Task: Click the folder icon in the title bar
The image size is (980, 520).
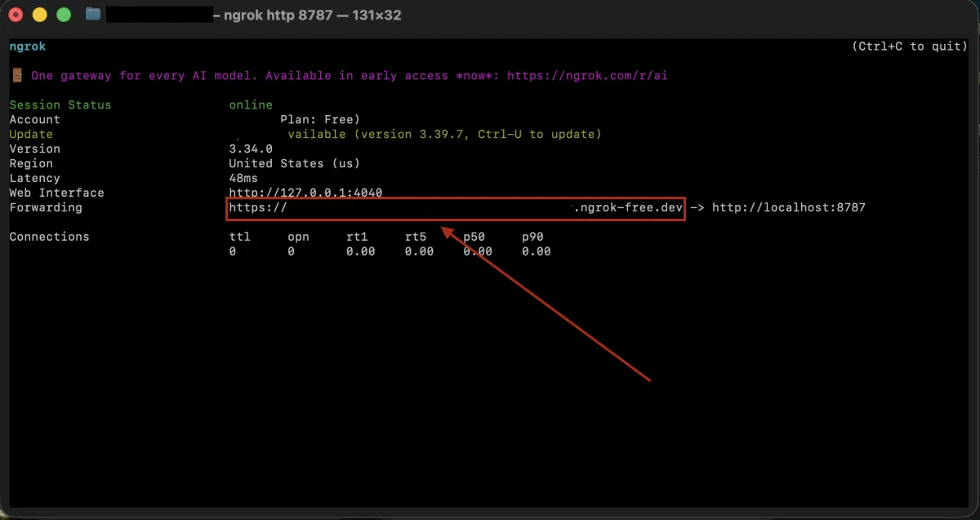Action: [x=92, y=15]
